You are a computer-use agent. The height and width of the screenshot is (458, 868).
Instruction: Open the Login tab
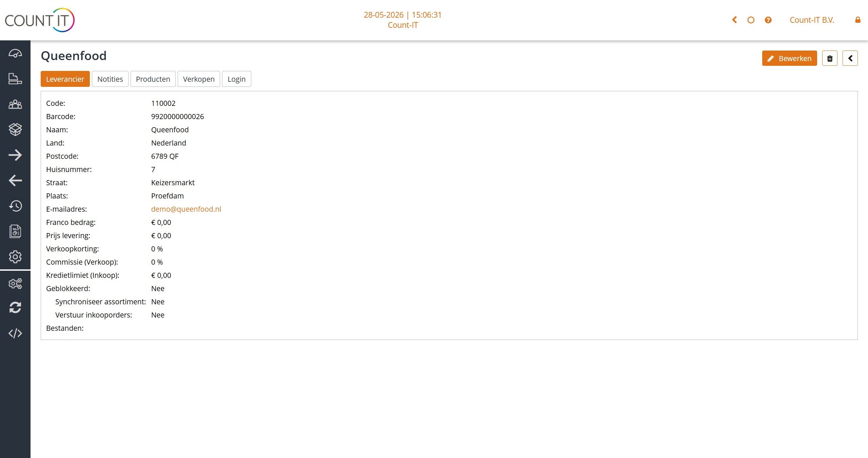(x=237, y=79)
